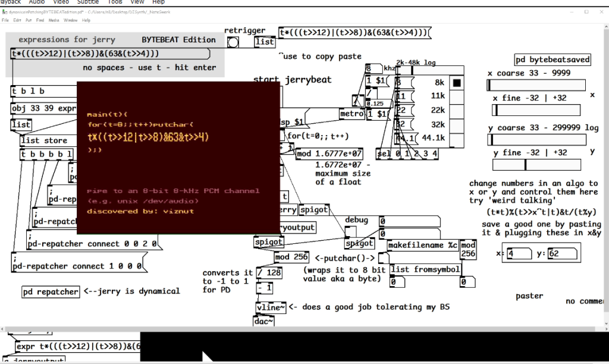
Task: Open the Pd File menu
Action: (5, 20)
